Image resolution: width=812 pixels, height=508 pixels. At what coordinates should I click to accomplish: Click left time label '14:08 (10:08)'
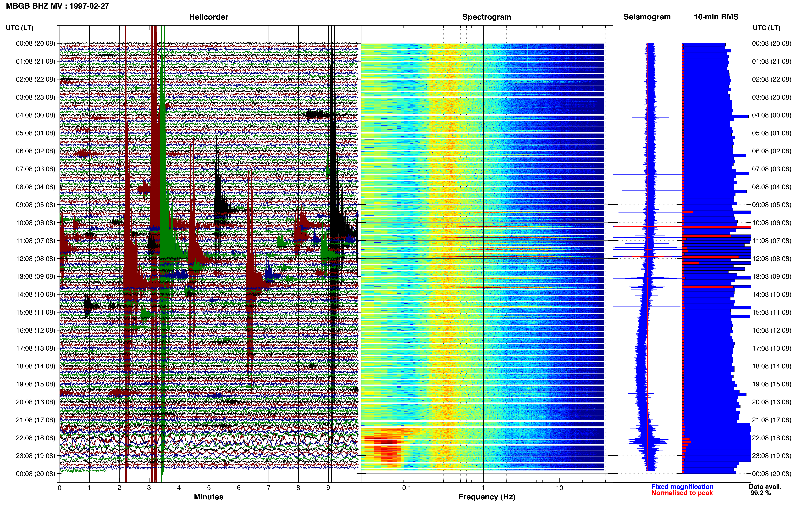point(36,295)
